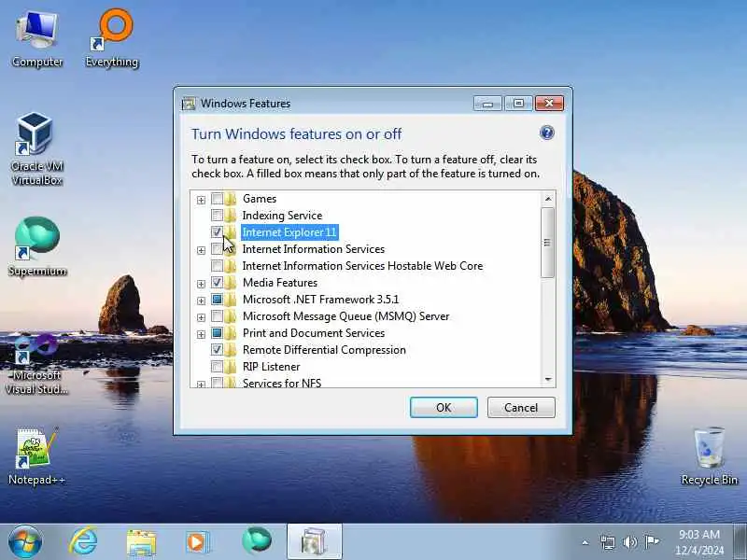Screen dimensions: 747x560
Task: Select the Indexing Service row label
Action: point(282,216)
